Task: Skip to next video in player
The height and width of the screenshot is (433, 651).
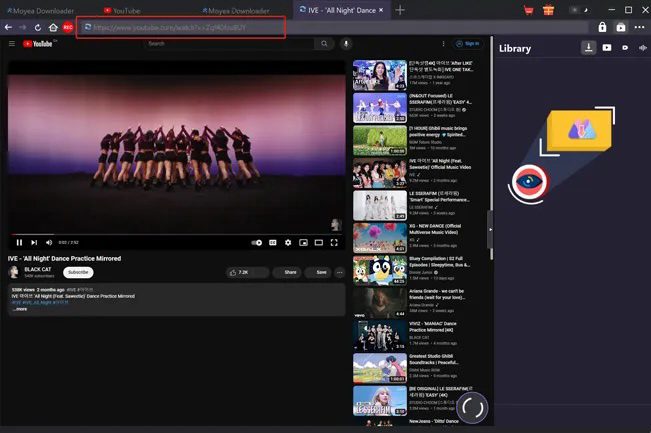Action: tap(34, 242)
